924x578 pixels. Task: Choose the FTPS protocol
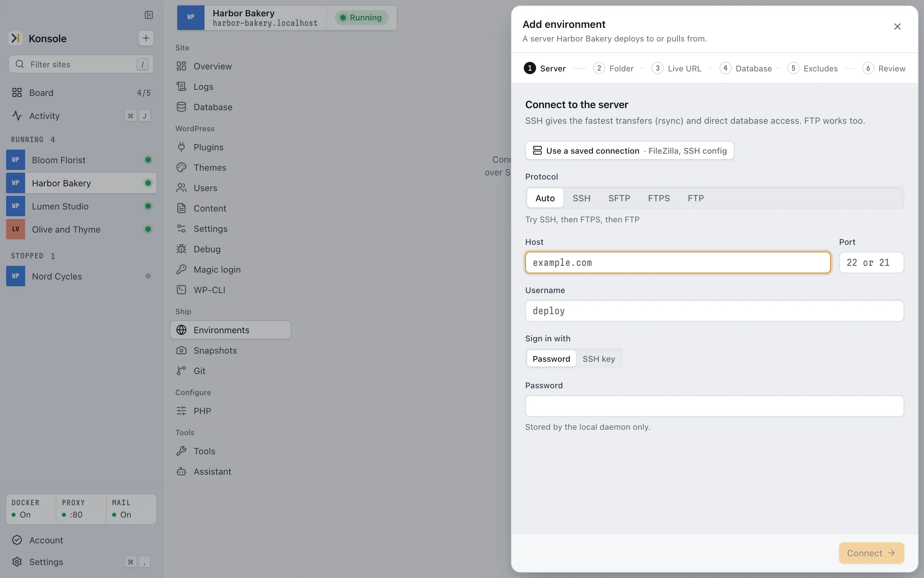click(659, 198)
